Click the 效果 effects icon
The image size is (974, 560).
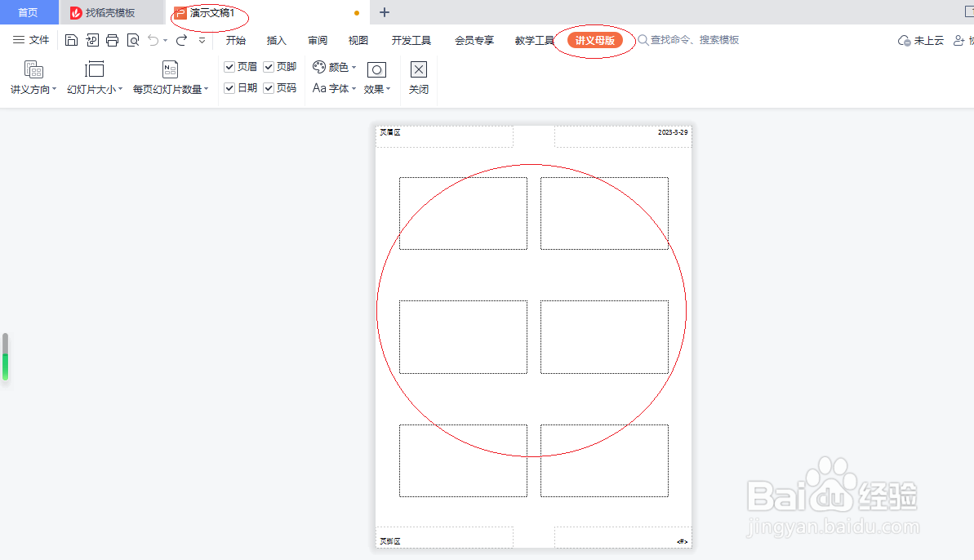(376, 69)
